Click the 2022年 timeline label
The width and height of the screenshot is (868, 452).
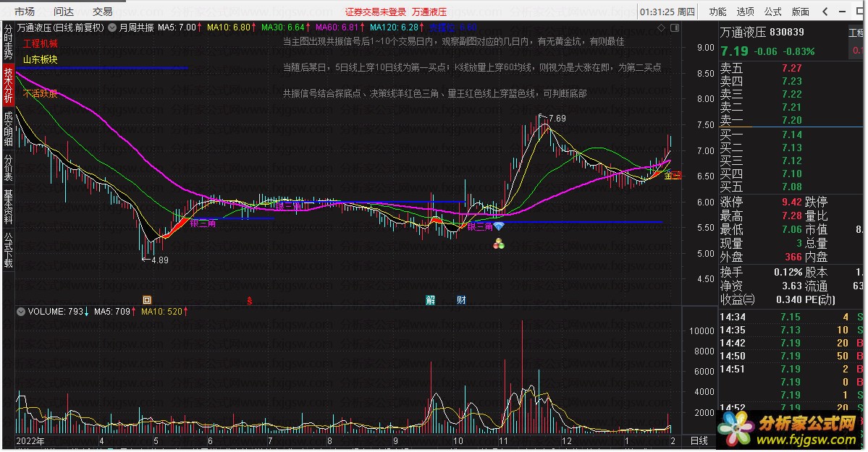click(x=30, y=441)
